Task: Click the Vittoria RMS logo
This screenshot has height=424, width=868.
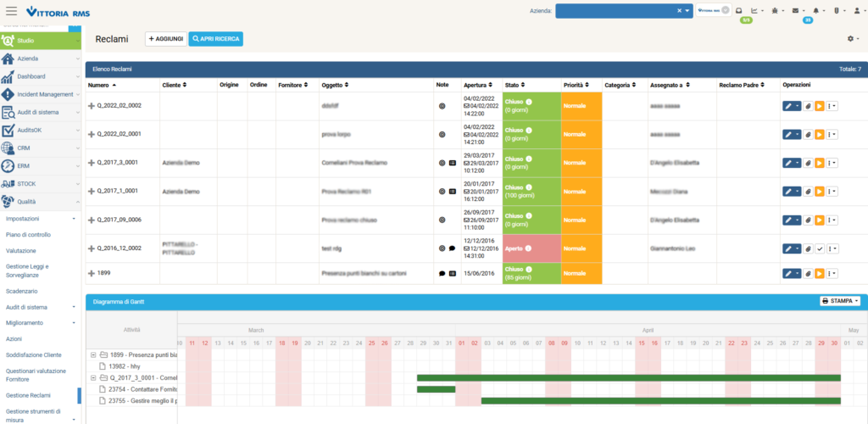Action: tap(58, 11)
